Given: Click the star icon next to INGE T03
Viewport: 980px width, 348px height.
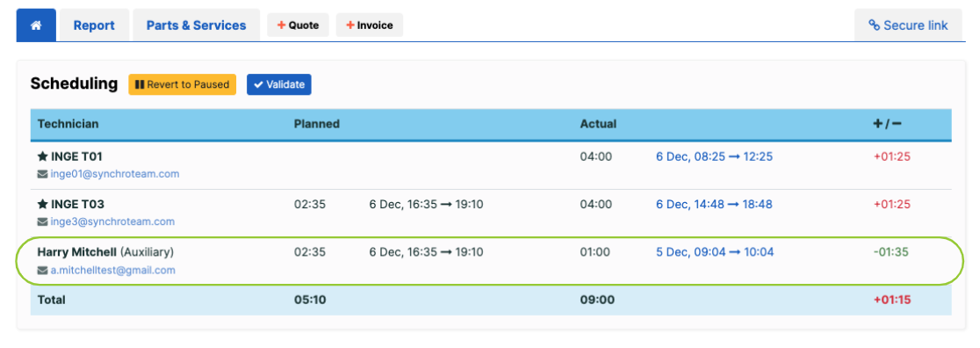Looking at the screenshot, I should pos(42,204).
